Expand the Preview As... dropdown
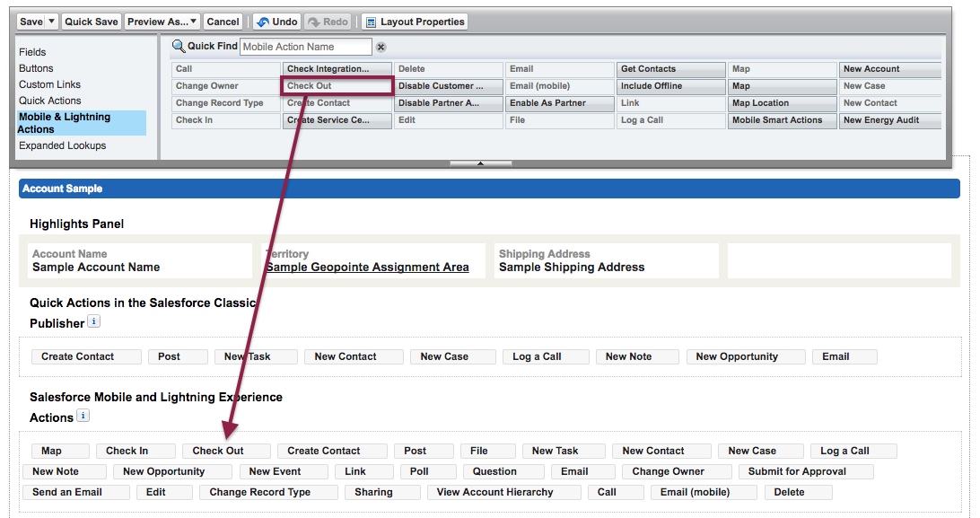The image size is (980, 518). click(193, 22)
